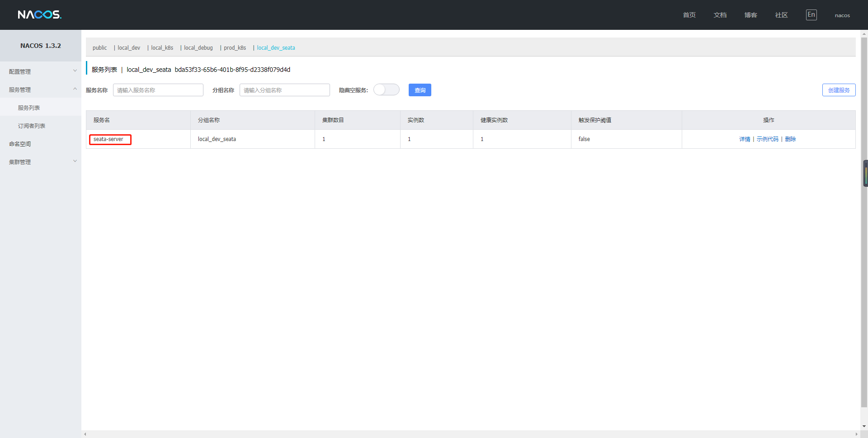868x438 pixels.
Task: Collapse the 服务管理 sidebar menu
Action: pos(41,89)
